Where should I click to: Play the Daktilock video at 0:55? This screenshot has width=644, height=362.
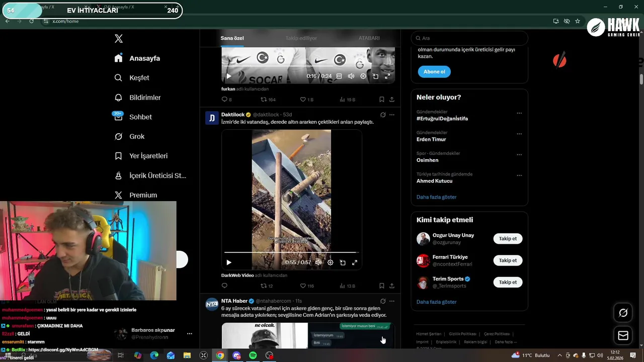click(228, 262)
